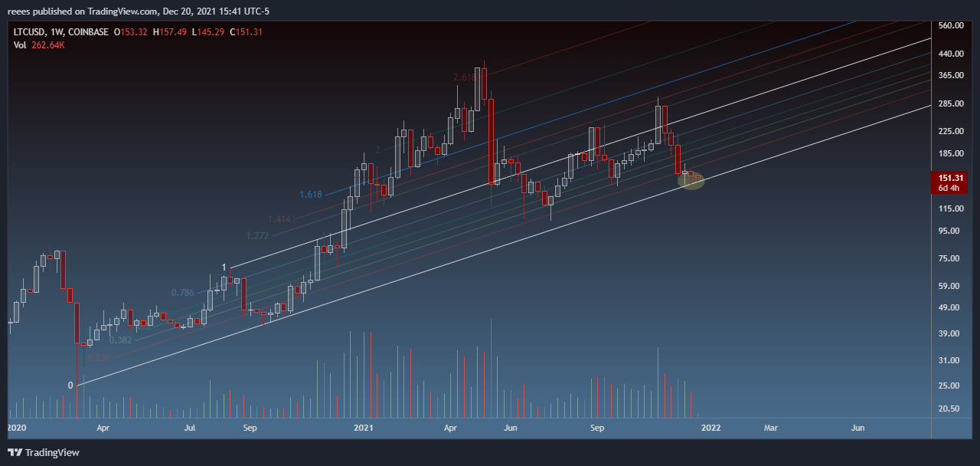
Task: Click the TradingView logo icon
Action: click(15, 453)
